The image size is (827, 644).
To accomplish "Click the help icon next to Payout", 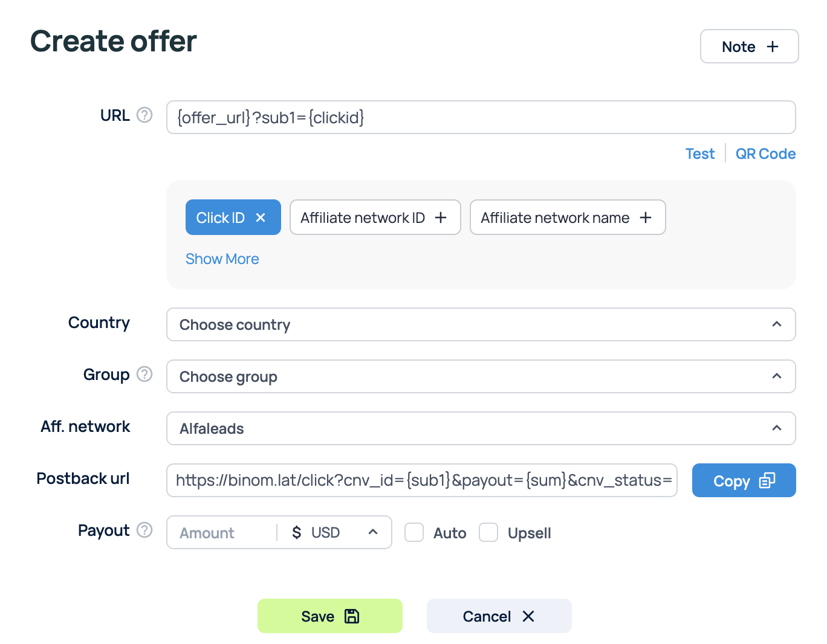I will click(x=144, y=530).
